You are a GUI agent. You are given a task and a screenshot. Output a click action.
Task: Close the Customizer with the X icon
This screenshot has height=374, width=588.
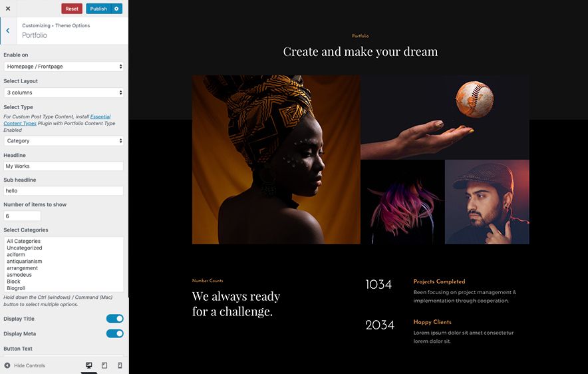coord(8,8)
